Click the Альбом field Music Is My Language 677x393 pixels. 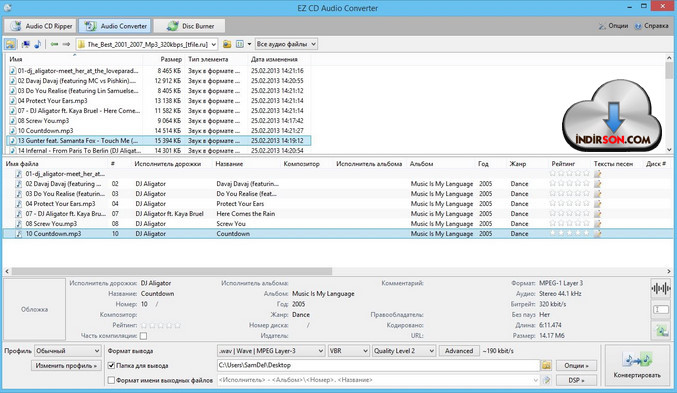(x=323, y=294)
